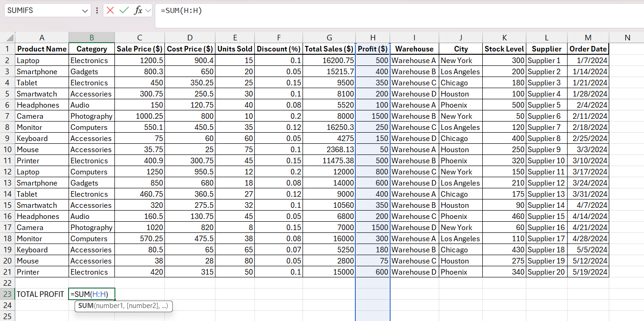Click the TOTAL PROFIT label cell
The width and height of the screenshot is (644, 321).
coord(42,294)
